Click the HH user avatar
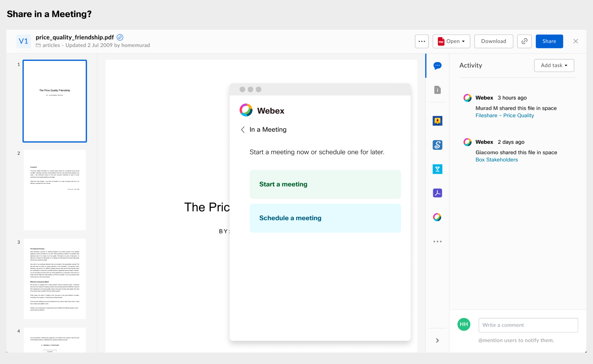Image resolution: width=593 pixels, height=364 pixels. tap(464, 325)
